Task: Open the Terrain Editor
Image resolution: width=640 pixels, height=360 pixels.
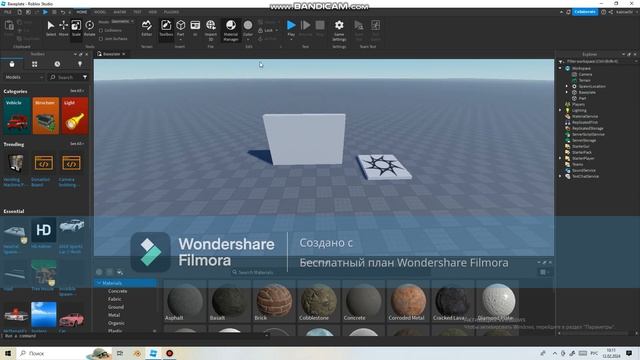Action: pos(147,28)
